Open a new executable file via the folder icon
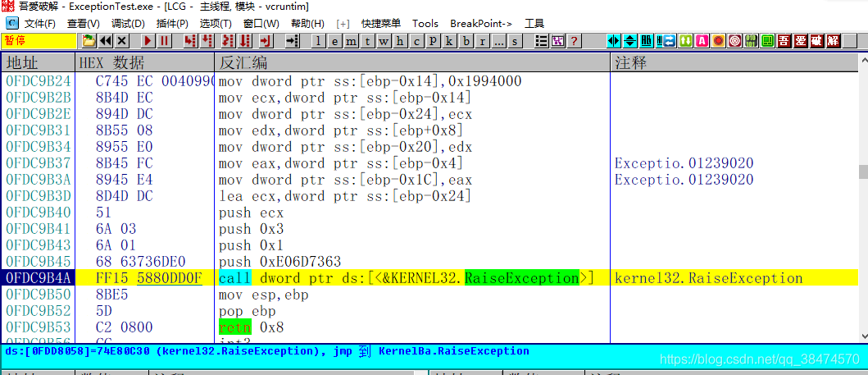This screenshot has width=868, height=375. (x=88, y=40)
